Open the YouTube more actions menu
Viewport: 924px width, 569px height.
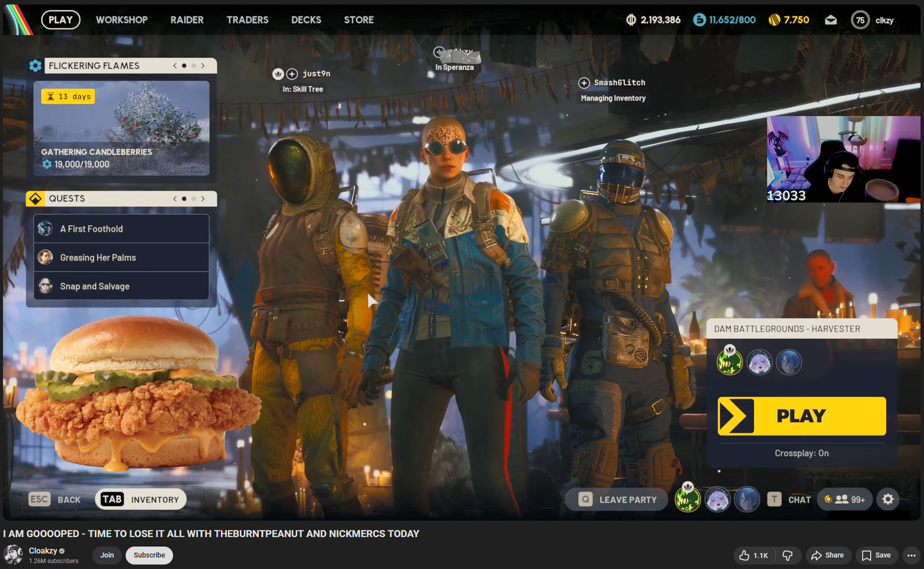[912, 555]
